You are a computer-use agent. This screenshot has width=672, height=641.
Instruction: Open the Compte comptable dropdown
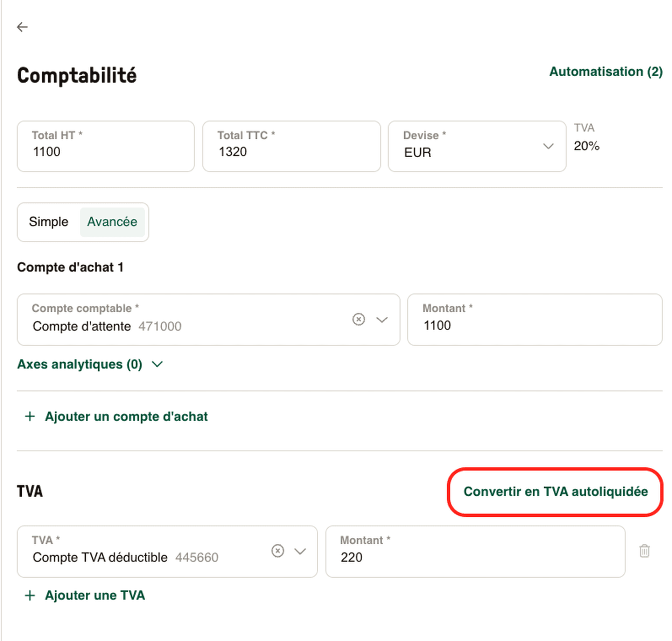[382, 319]
